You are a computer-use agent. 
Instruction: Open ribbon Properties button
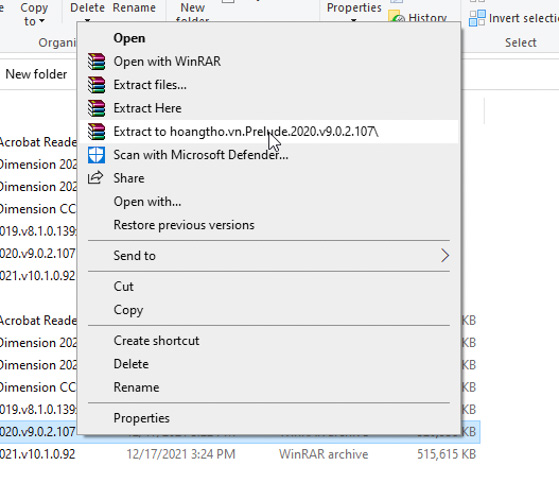click(x=354, y=11)
